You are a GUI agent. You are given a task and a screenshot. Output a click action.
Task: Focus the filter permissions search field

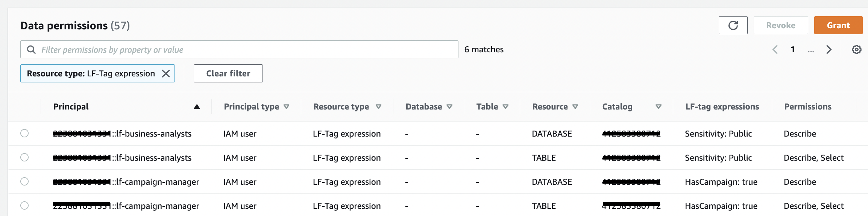coord(244,50)
